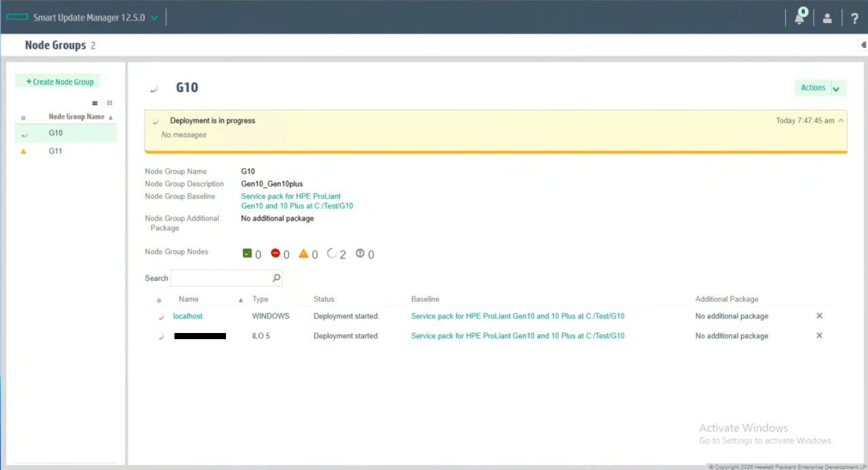Viewport: 868px width, 470px height.
Task: Open the Smart Update Manager main menu dropdown
Action: [154, 18]
